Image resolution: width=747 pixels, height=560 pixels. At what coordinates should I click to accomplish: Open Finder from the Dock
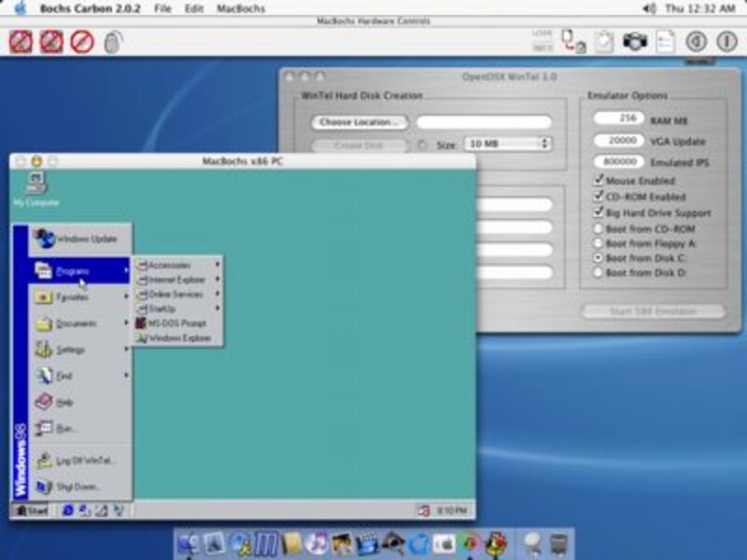click(x=189, y=543)
